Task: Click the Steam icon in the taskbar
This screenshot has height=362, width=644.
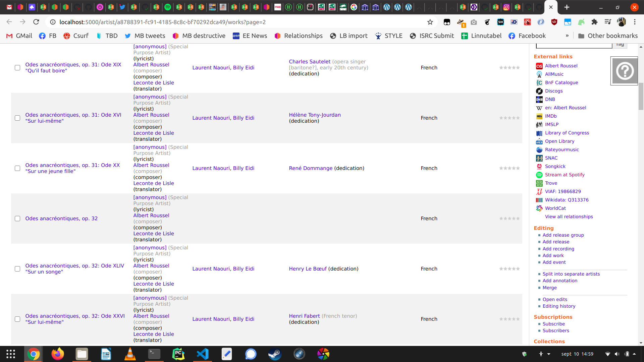Action: [275, 354]
